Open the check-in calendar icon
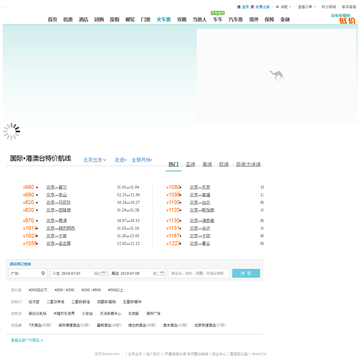This screenshot has height=360, width=360. click(x=103, y=273)
